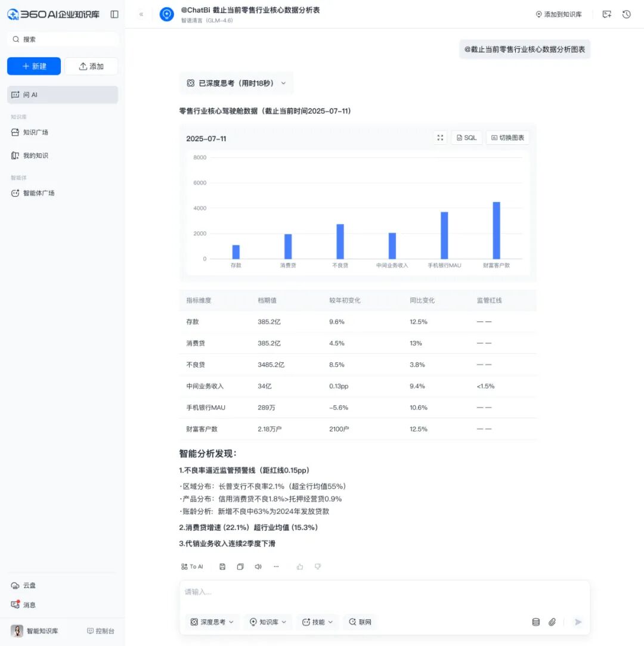Expand the 已深度思考 reasoning section
Screen dimensions: 644x646
tap(236, 83)
